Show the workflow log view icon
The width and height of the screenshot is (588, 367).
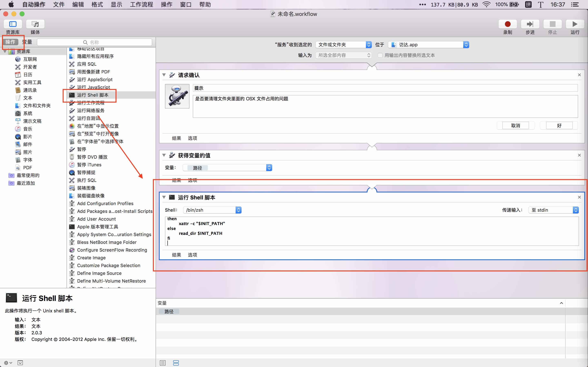[x=163, y=363]
